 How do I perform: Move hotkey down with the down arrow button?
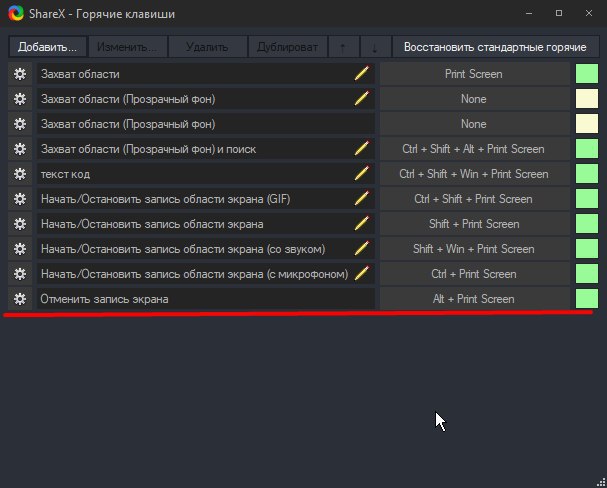pos(375,47)
